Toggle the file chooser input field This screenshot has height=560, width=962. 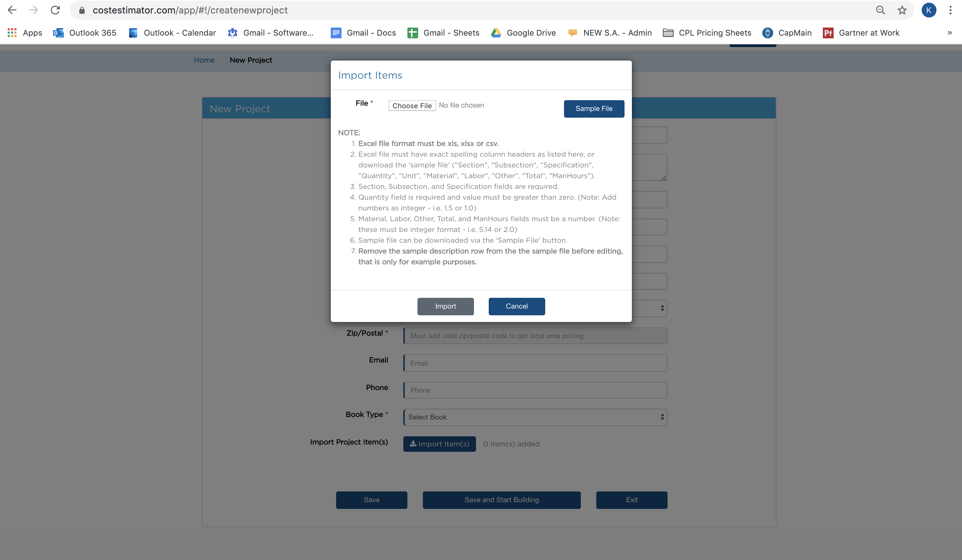pos(412,105)
